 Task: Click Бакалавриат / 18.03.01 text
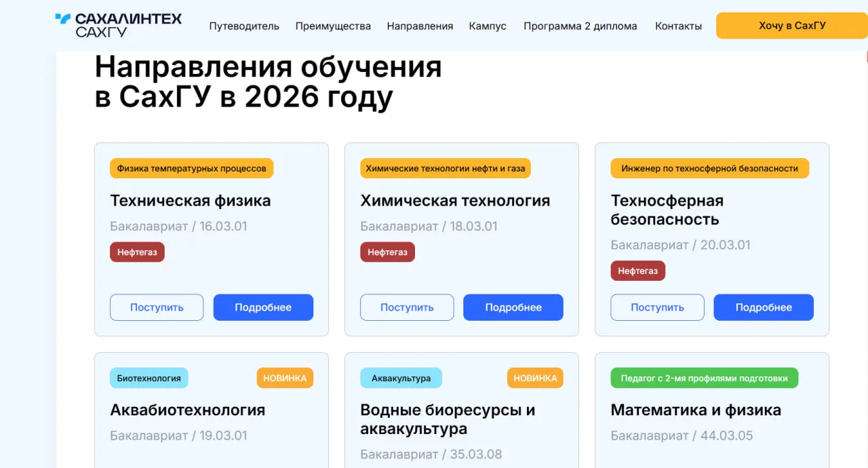click(x=429, y=227)
